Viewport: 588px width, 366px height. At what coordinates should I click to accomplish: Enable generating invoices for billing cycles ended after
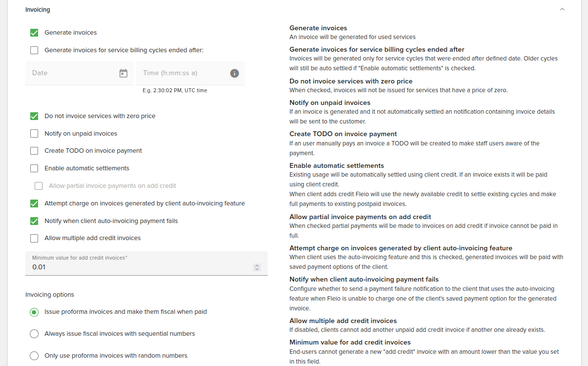click(x=34, y=50)
